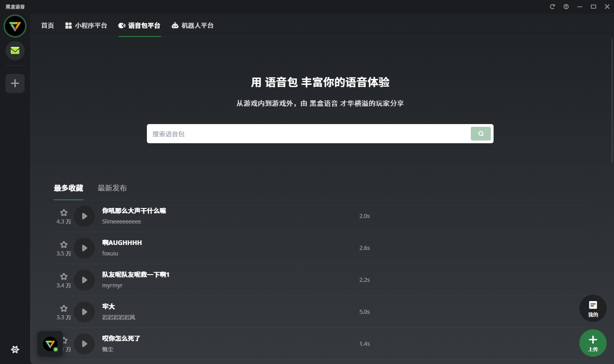Star the 啊AUGHHHH voice clip

coord(63,244)
